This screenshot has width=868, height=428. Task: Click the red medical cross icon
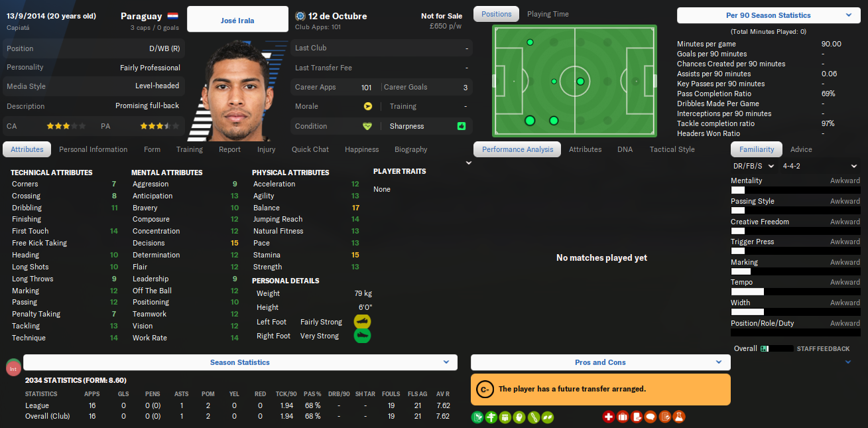609,417
